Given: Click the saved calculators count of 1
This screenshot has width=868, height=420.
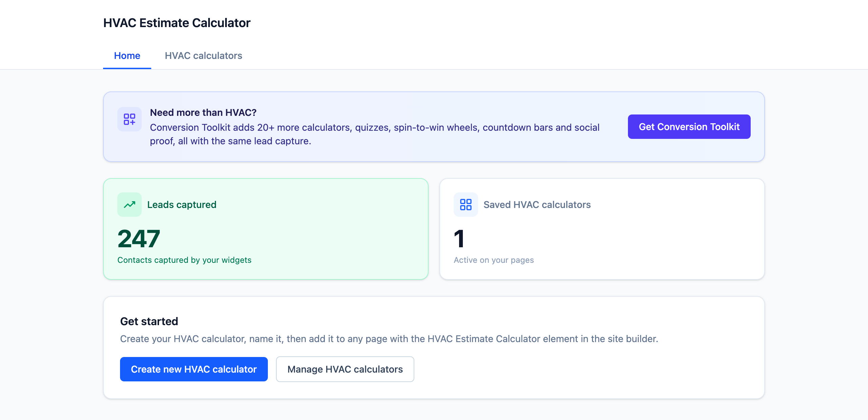Looking at the screenshot, I should (459, 239).
